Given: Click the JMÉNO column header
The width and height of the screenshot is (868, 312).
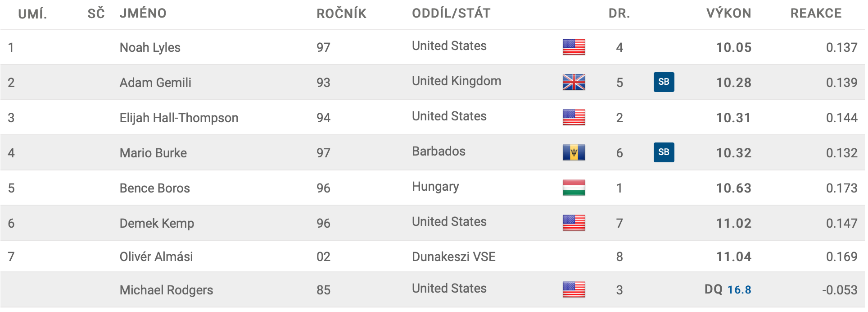Looking at the screenshot, I should click(x=143, y=13).
